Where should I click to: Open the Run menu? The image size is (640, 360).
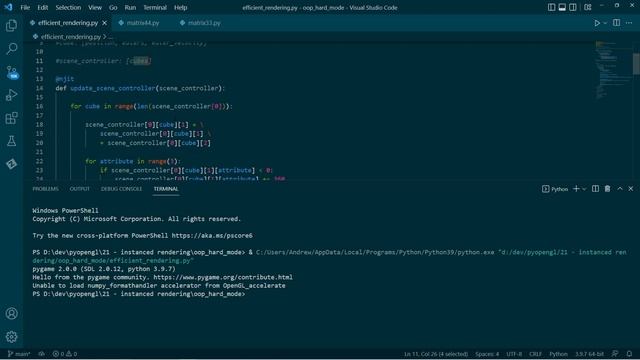[130, 7]
